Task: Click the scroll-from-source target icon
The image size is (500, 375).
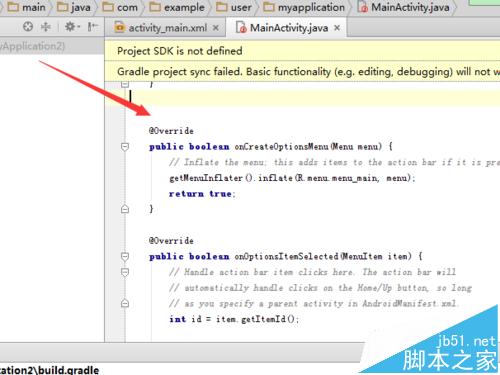Action: click(x=28, y=26)
